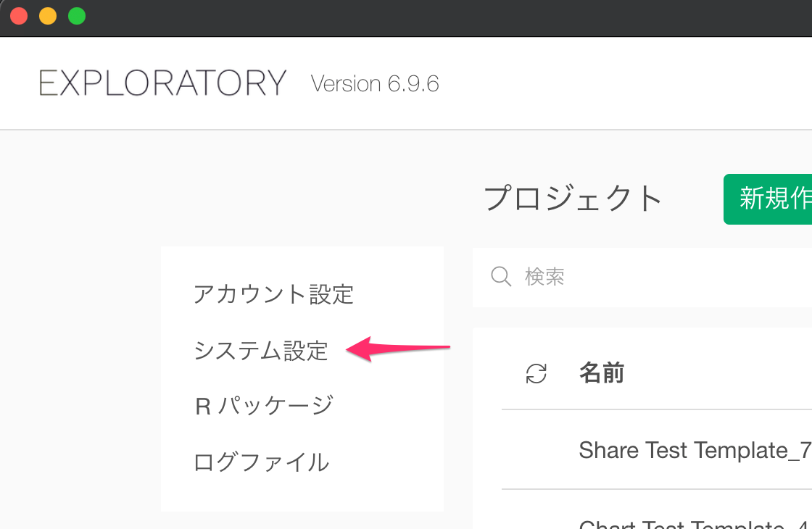Click empty space below ログファイル in menu panel
This screenshot has width=812, height=529.
pos(302,494)
